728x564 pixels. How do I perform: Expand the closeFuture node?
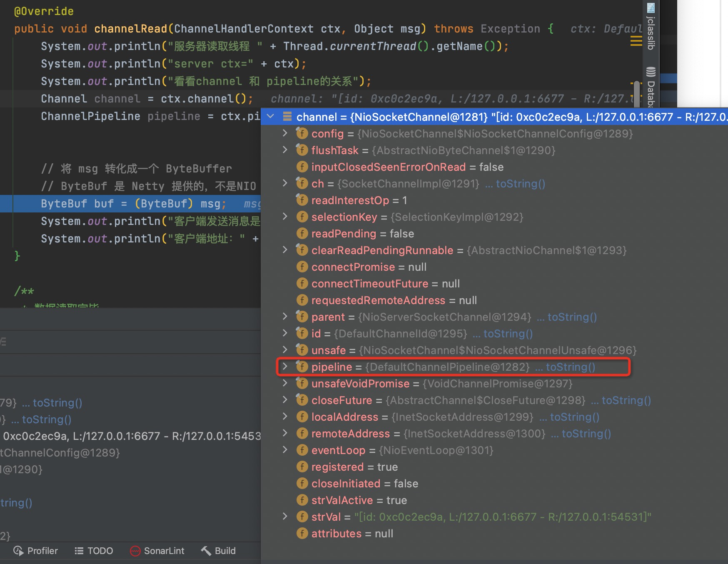[285, 400]
